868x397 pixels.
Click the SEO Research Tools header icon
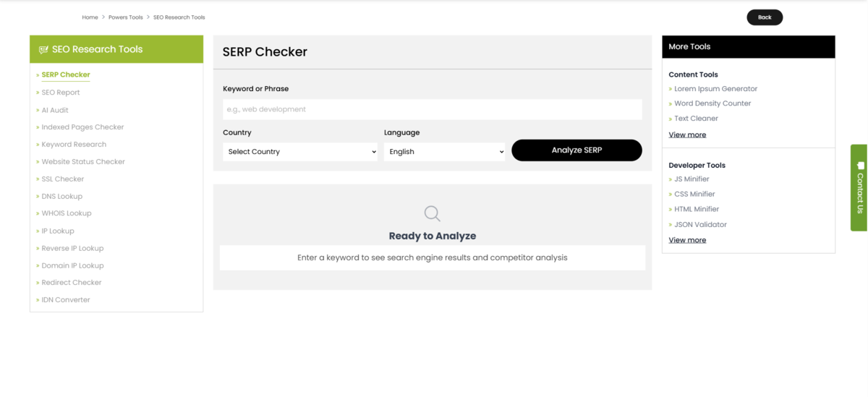coord(43,50)
